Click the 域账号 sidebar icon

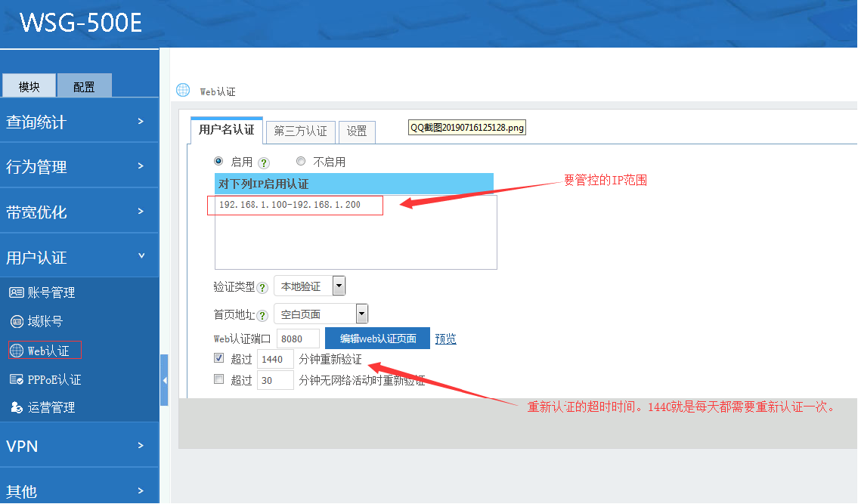pyautogui.click(x=16, y=322)
